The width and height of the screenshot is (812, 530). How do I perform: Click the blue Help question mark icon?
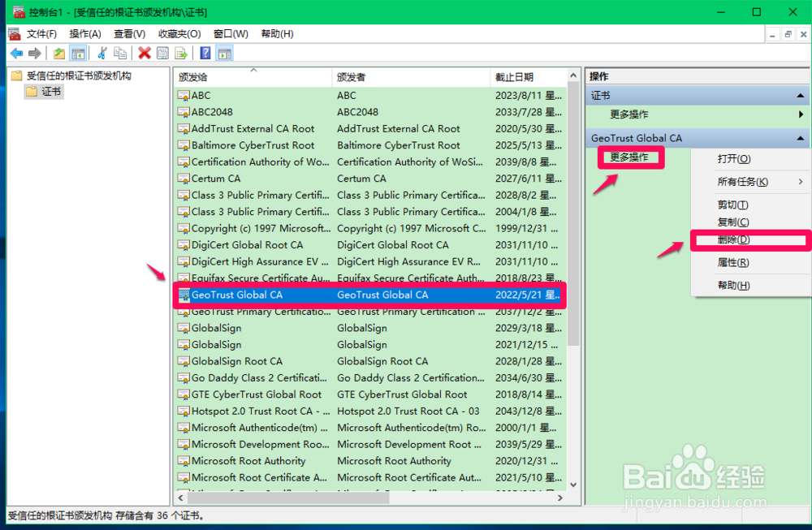pyautogui.click(x=205, y=54)
